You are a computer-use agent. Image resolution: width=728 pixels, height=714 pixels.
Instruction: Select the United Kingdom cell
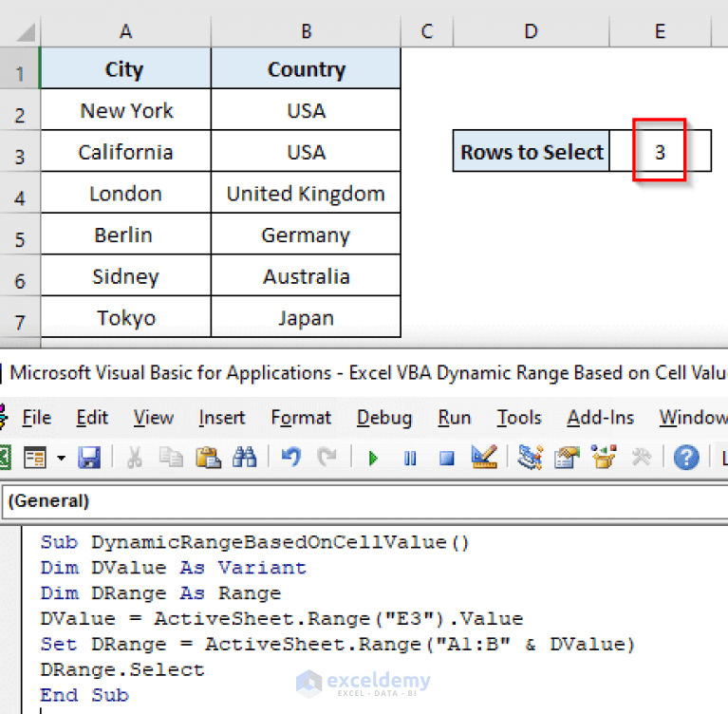(306, 193)
